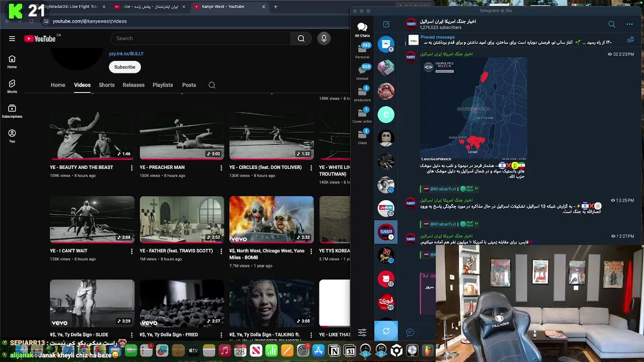The image size is (644, 362).
Task: Open the yzy.lnk.to/BULLY link
Action: (x=126, y=53)
